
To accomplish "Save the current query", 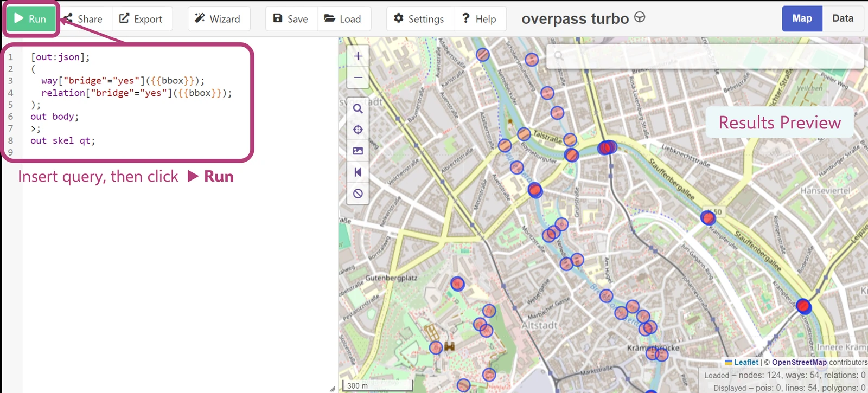I will [291, 19].
